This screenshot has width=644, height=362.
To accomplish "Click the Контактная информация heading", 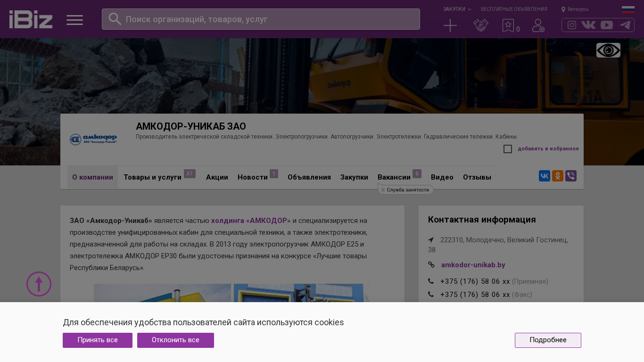I will click(x=482, y=220).
